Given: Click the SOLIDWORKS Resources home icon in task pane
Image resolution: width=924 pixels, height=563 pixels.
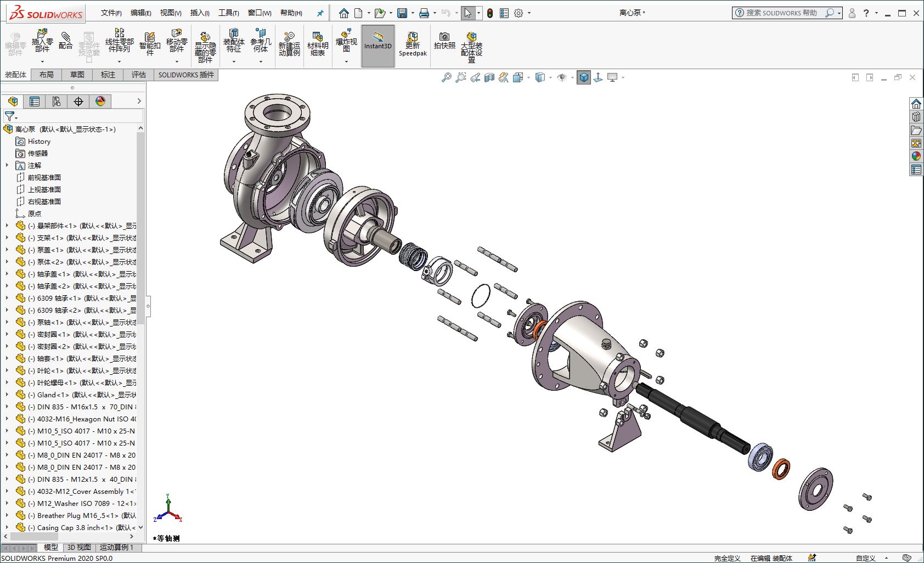Looking at the screenshot, I should (916, 104).
